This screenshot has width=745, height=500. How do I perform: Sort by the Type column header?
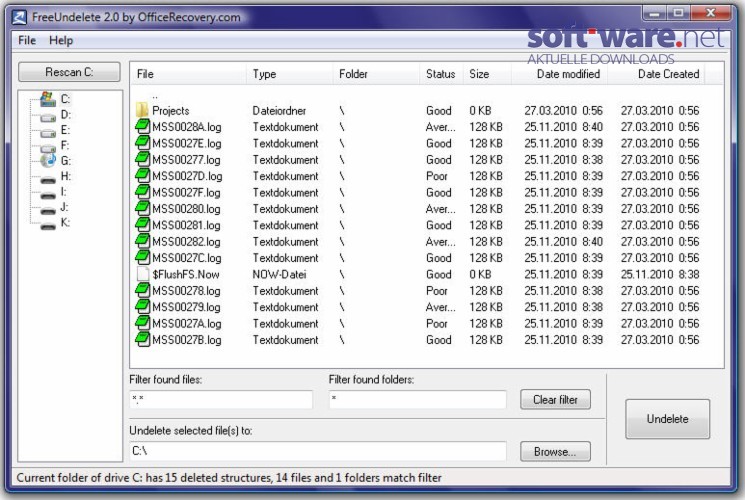pyautogui.click(x=290, y=74)
